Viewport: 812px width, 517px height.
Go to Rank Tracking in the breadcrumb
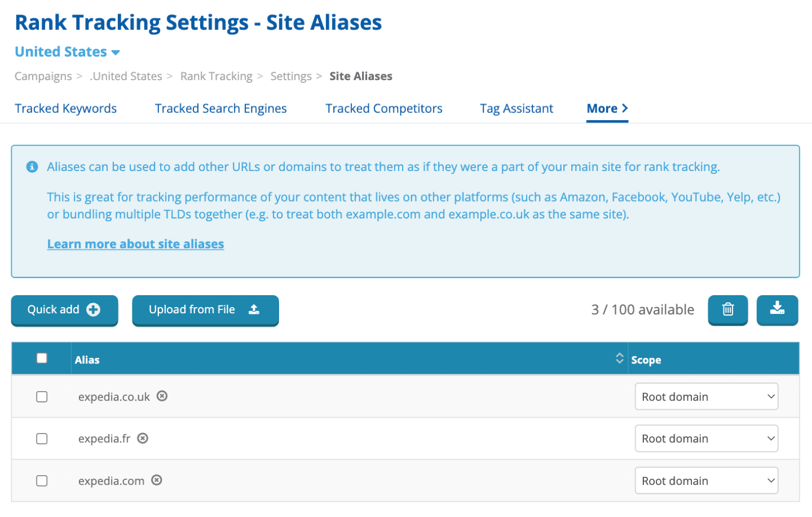click(216, 76)
